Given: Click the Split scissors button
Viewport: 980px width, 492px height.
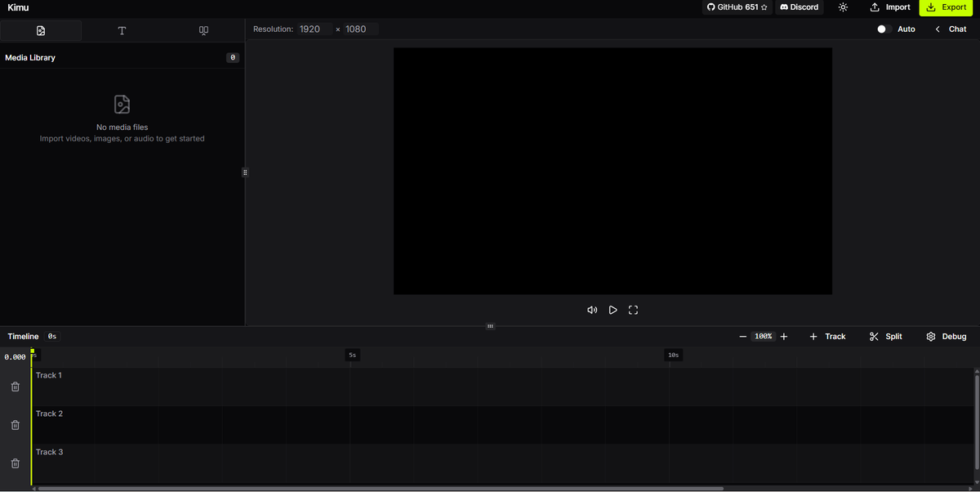Looking at the screenshot, I should (x=886, y=337).
